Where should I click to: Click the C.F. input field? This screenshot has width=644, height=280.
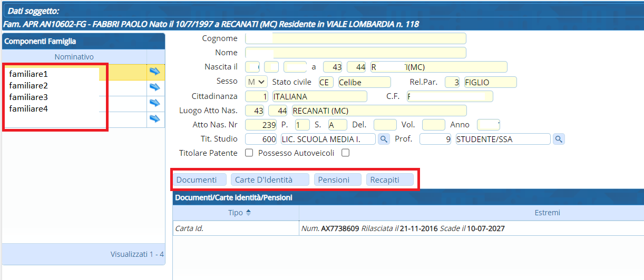(450, 96)
